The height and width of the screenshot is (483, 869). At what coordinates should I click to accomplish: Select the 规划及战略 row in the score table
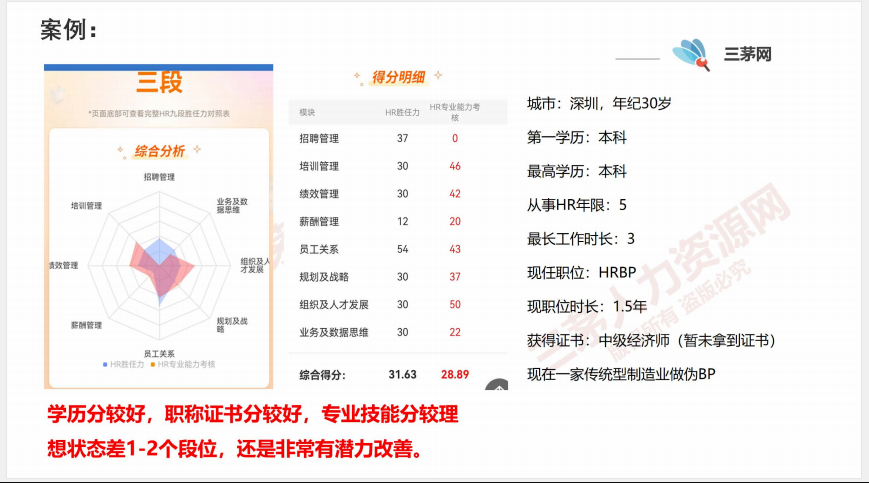[x=398, y=277]
